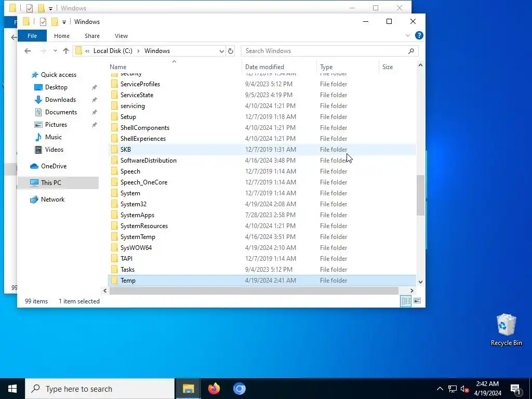Open Help with the question mark icon

pos(419,35)
